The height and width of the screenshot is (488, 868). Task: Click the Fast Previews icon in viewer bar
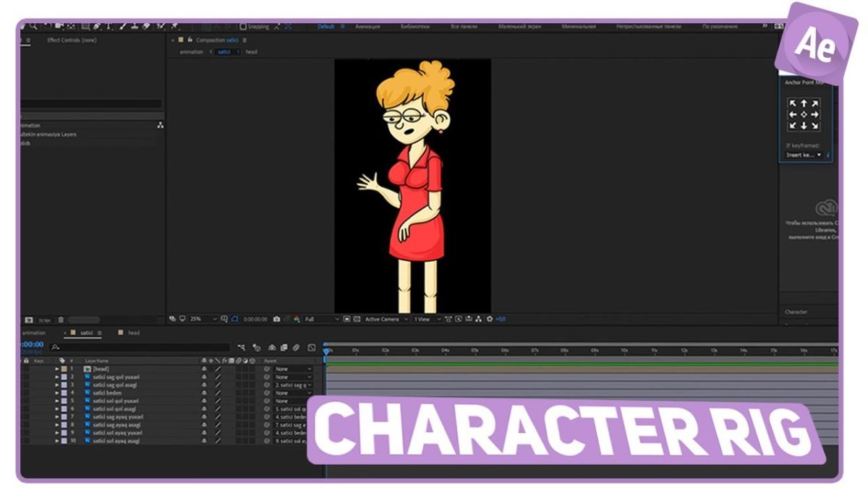point(459,319)
